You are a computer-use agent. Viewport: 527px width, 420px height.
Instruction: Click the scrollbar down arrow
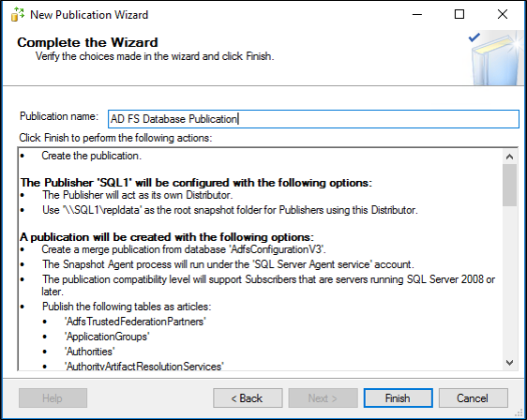tap(509, 363)
